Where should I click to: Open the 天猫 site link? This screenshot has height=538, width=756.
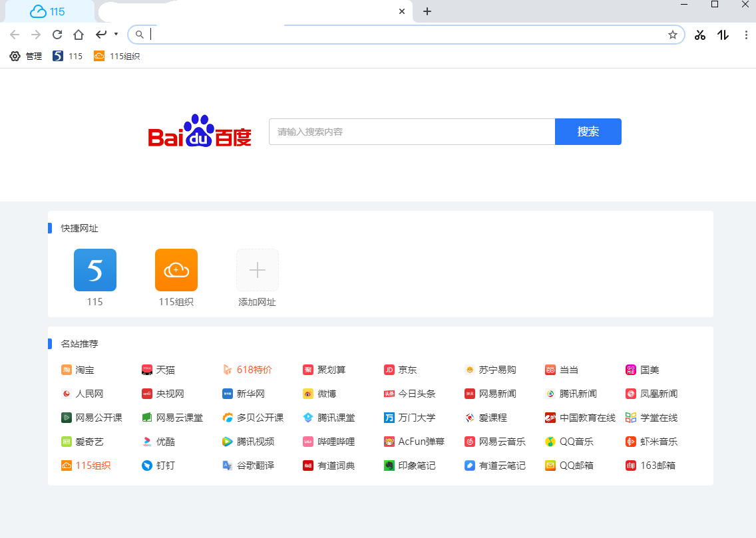(158, 370)
